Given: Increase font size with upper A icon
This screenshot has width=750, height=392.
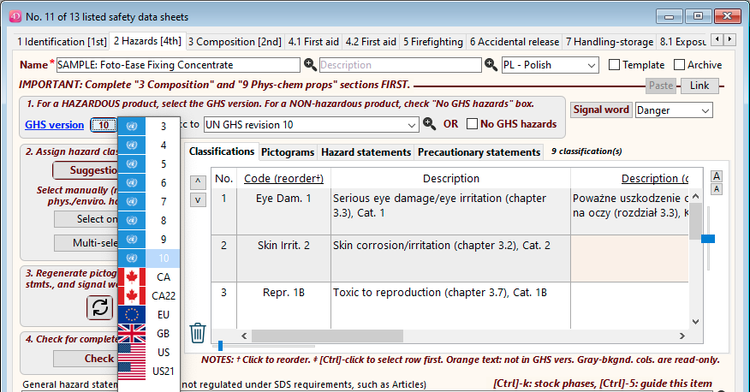Looking at the screenshot, I should coord(717,176).
